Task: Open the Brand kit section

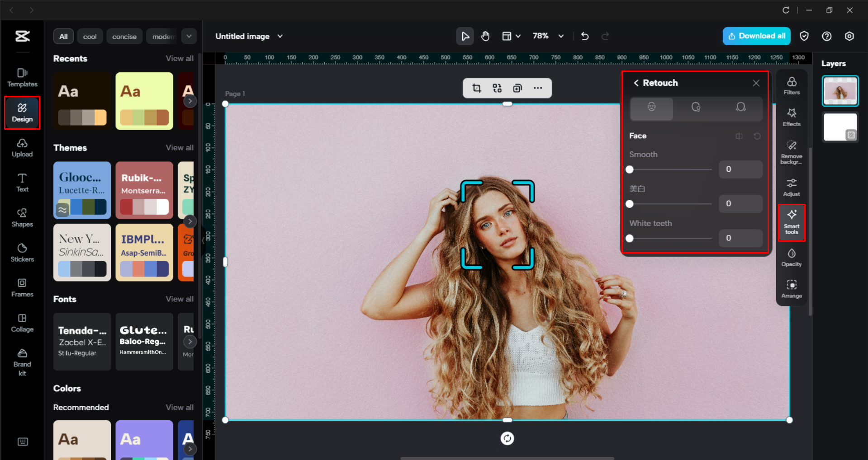Action: 22,360
